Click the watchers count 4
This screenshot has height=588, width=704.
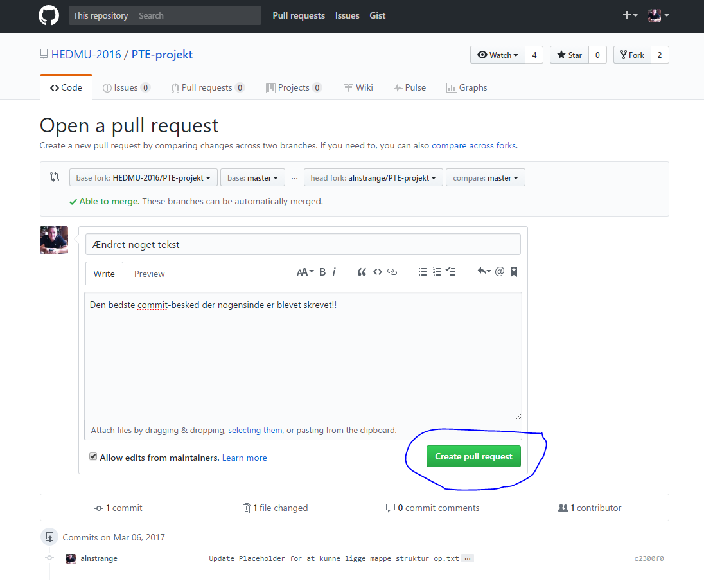click(534, 55)
